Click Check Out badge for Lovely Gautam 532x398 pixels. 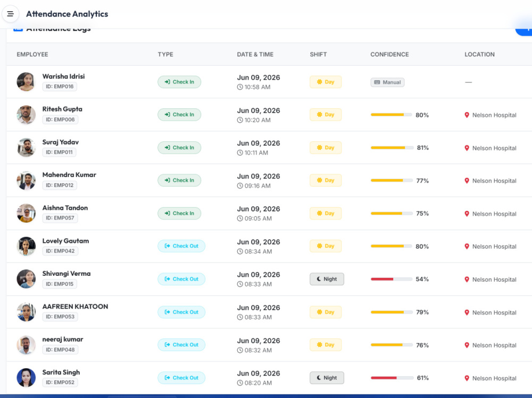[181, 246]
